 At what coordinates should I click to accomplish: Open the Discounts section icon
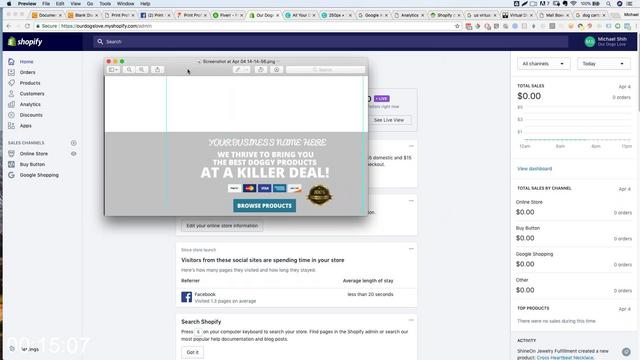11,115
